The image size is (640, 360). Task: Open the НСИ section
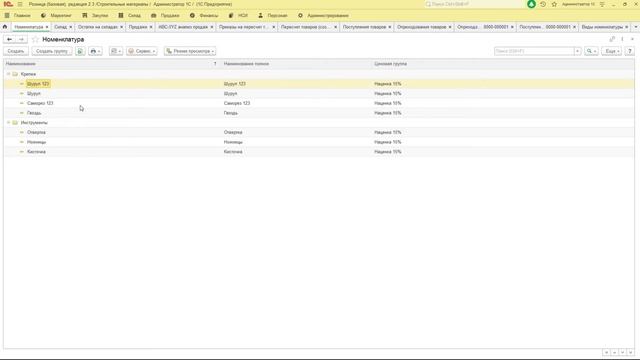click(238, 16)
